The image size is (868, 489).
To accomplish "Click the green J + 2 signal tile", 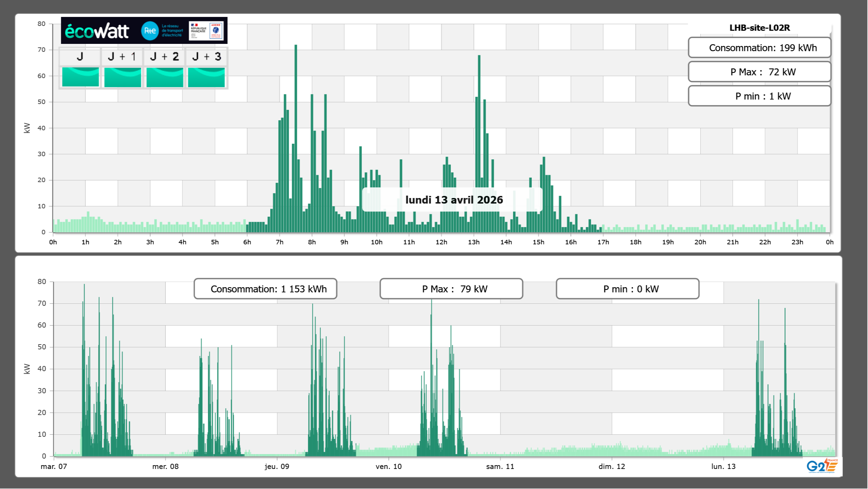I will (165, 77).
